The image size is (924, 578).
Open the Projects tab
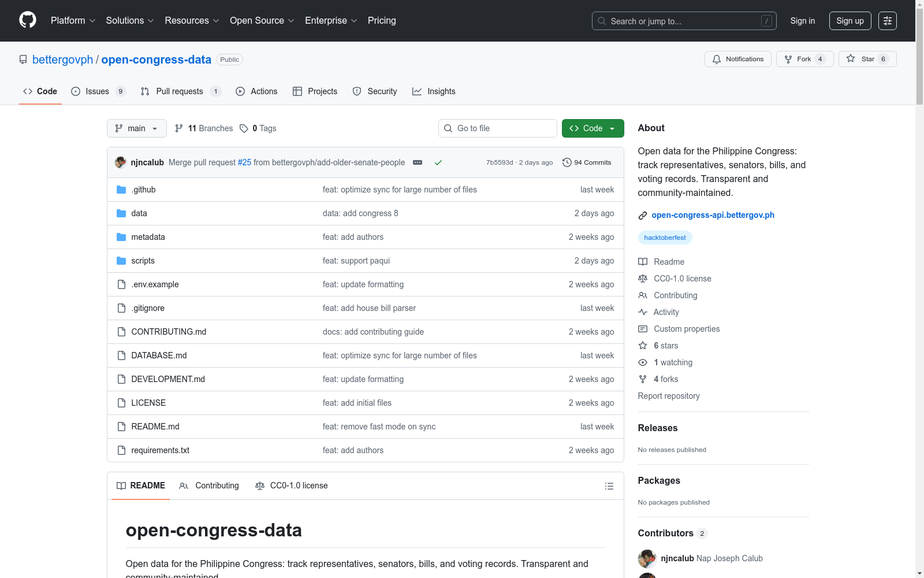tap(315, 91)
